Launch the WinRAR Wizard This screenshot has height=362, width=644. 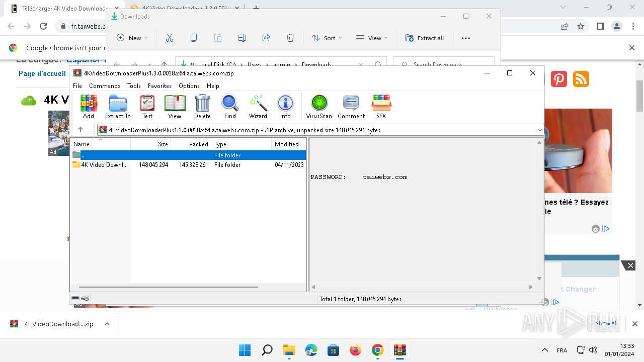[x=258, y=107]
